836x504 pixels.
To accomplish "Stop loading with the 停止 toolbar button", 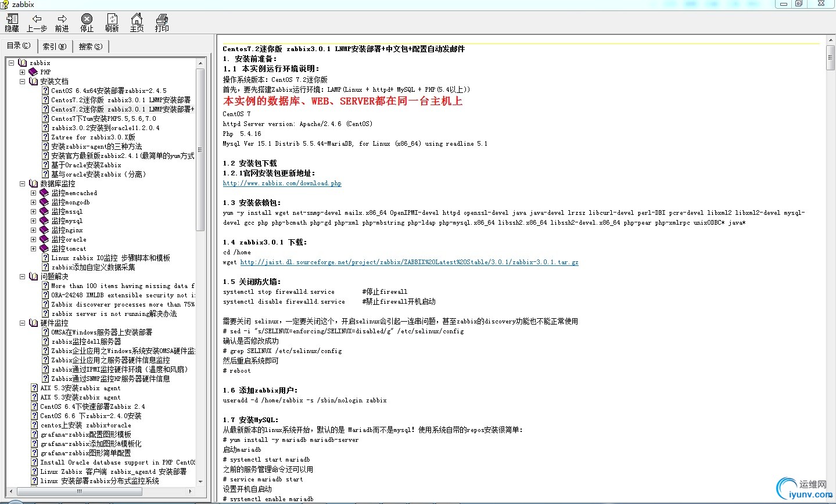I will pos(87,23).
